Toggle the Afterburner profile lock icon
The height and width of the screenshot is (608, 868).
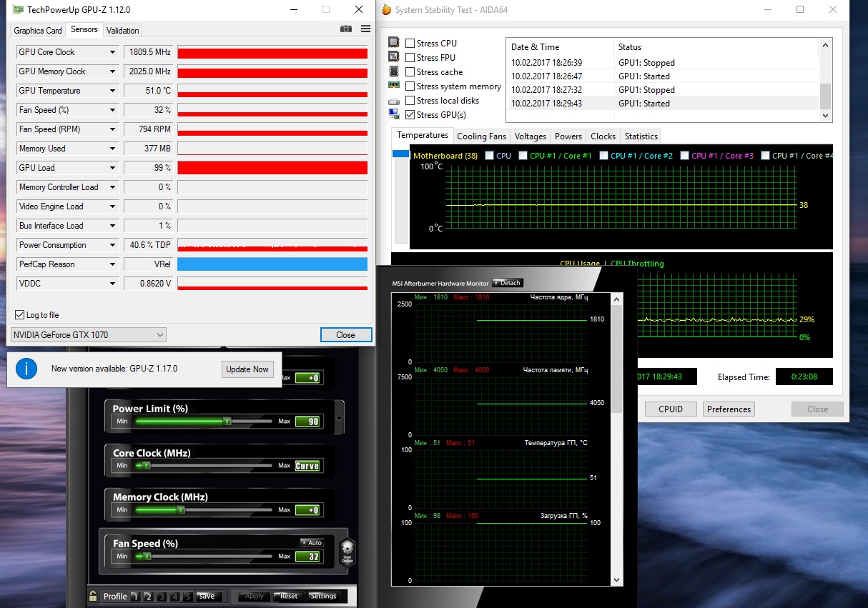[93, 596]
